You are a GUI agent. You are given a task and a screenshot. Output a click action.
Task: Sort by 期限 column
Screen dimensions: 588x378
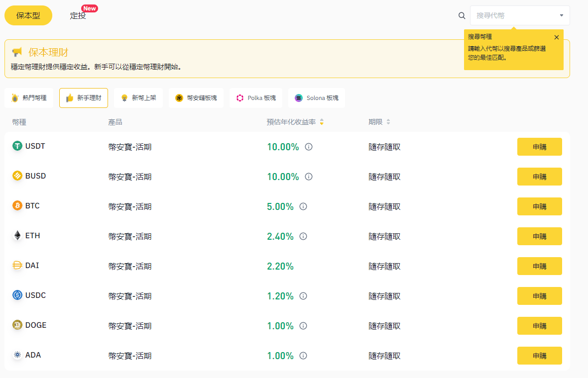[388, 122]
